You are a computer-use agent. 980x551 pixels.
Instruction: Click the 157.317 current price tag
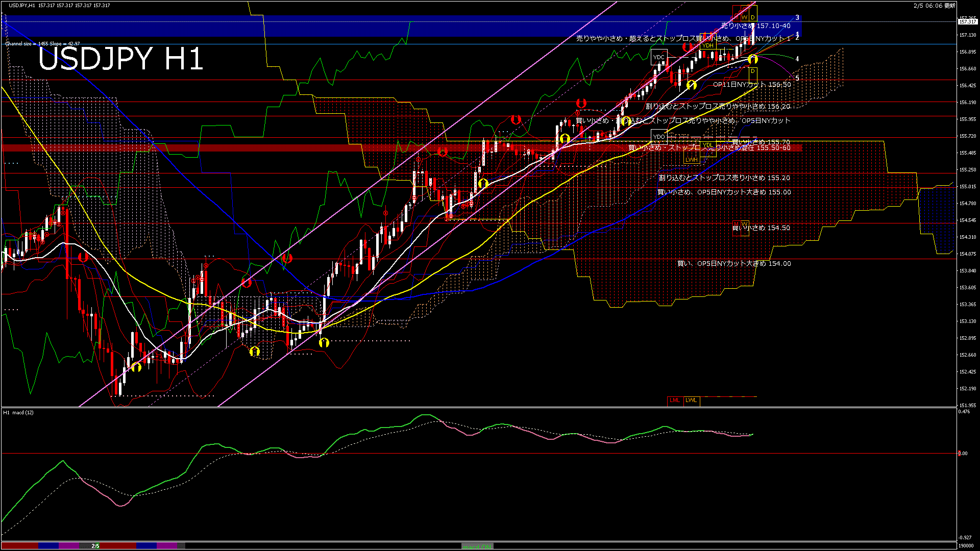coord(967,22)
